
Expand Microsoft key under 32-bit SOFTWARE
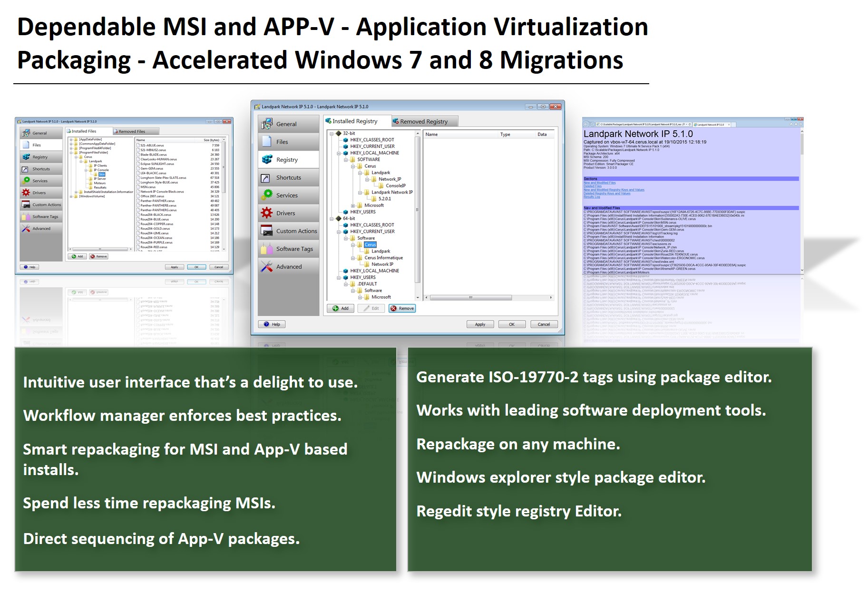click(353, 205)
